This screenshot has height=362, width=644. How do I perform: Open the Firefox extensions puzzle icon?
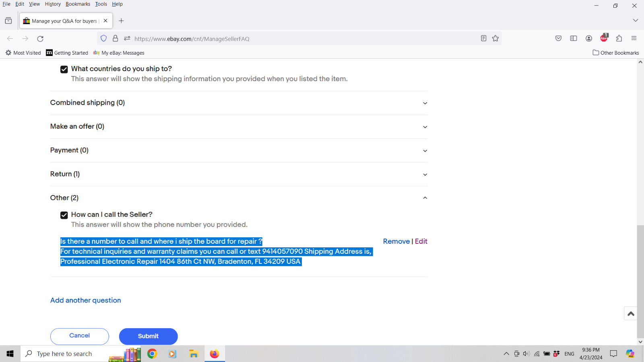click(619, 38)
